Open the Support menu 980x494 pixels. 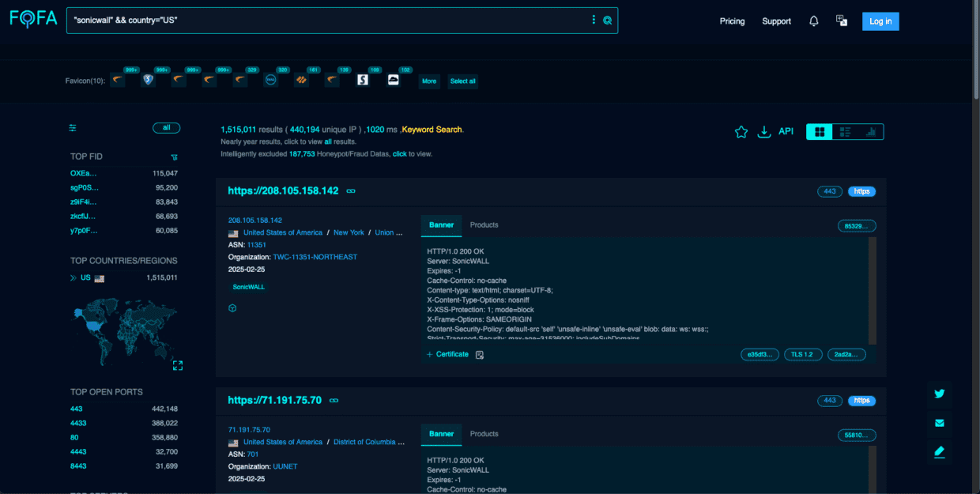point(776,21)
